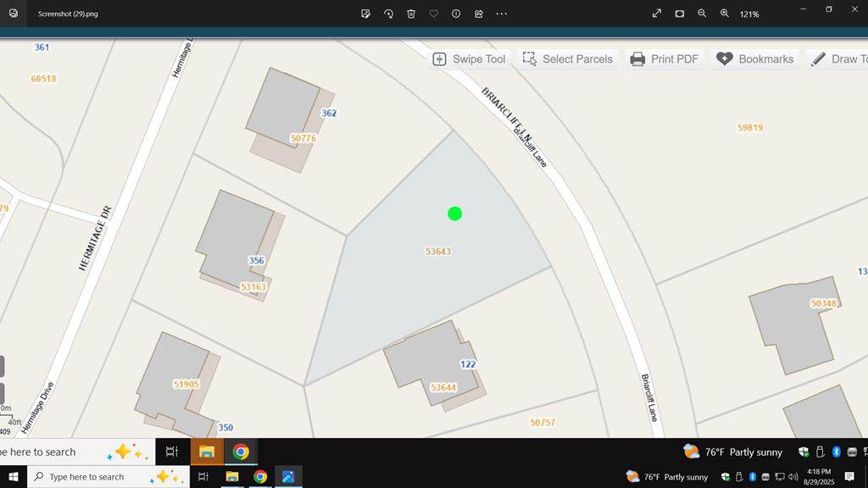
Task: Zoom in on the image
Action: pyautogui.click(x=725, y=14)
